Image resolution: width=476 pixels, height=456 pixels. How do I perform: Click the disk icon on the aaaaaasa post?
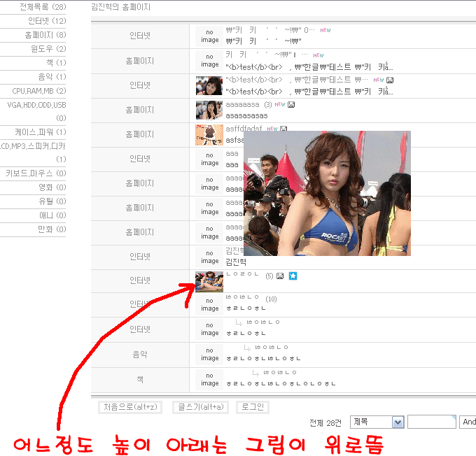click(291, 104)
